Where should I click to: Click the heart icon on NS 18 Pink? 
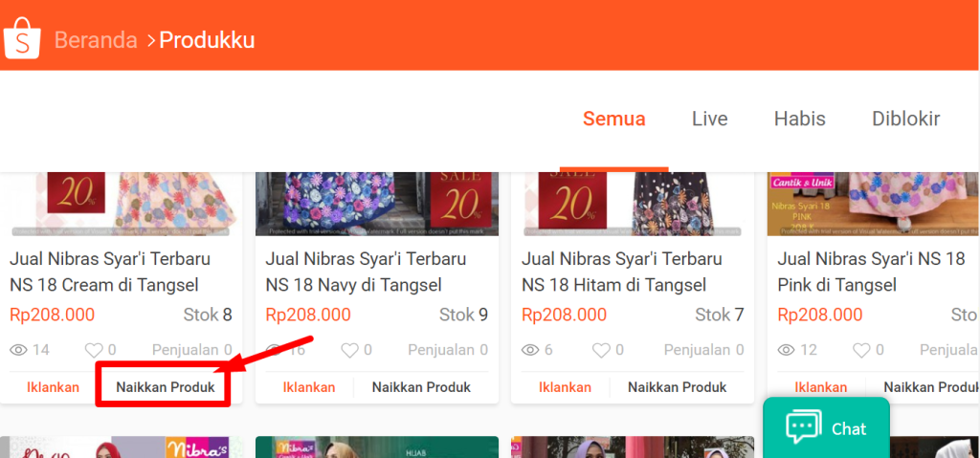[x=862, y=350]
